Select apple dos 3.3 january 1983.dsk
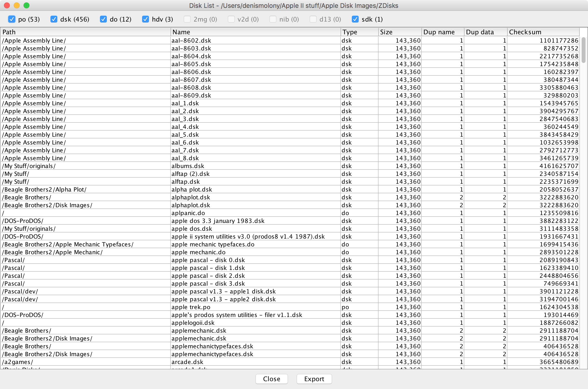Screen dimensions: 588x389 coord(290,221)
